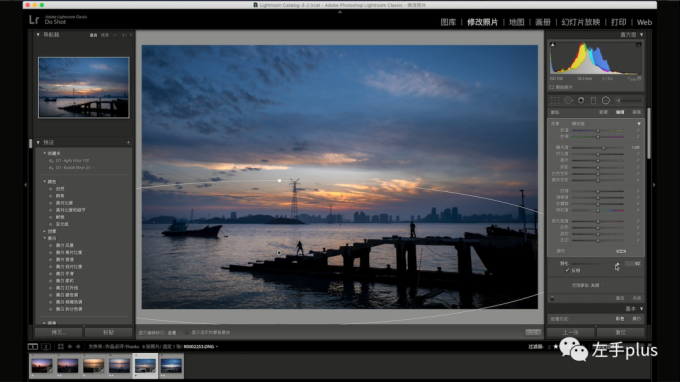680x382 pixels.
Task: Collapse the 黑白 preset group
Action: (x=45, y=238)
